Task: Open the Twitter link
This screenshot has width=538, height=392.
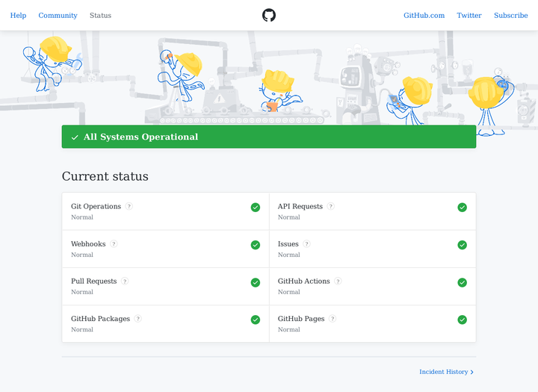Action: pos(469,16)
